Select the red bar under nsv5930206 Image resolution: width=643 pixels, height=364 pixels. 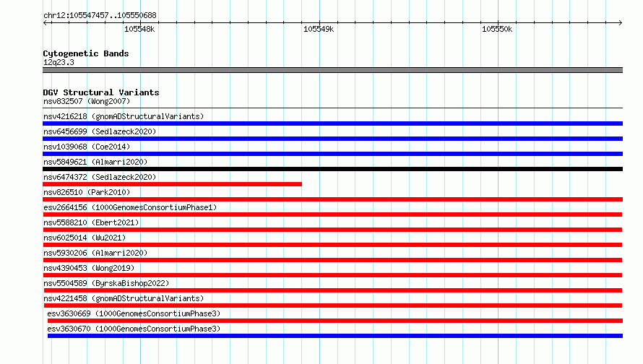(332, 260)
